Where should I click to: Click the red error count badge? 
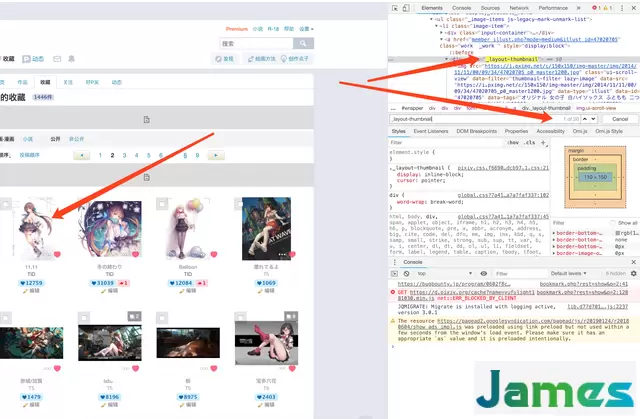click(x=596, y=8)
